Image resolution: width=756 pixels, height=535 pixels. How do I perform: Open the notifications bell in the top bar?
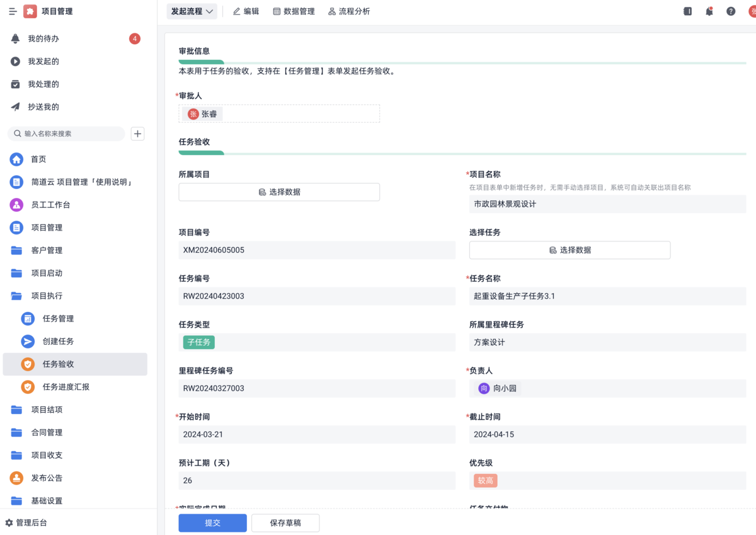pos(709,11)
